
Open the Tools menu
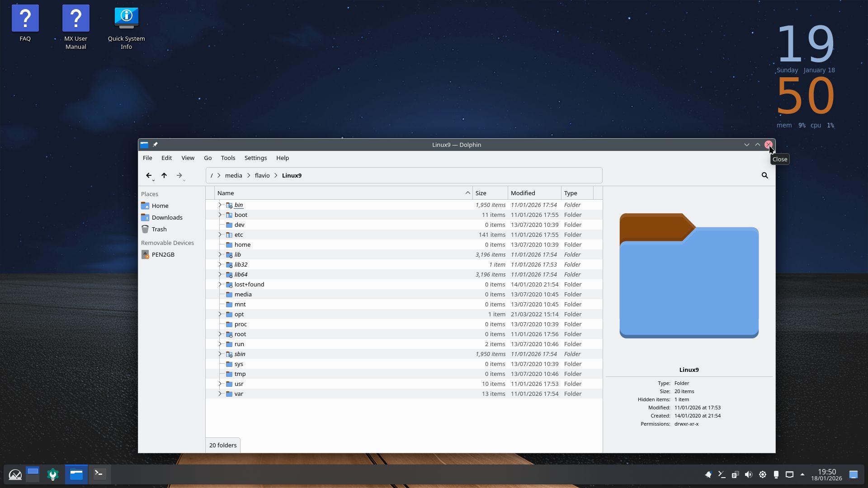[x=228, y=158]
